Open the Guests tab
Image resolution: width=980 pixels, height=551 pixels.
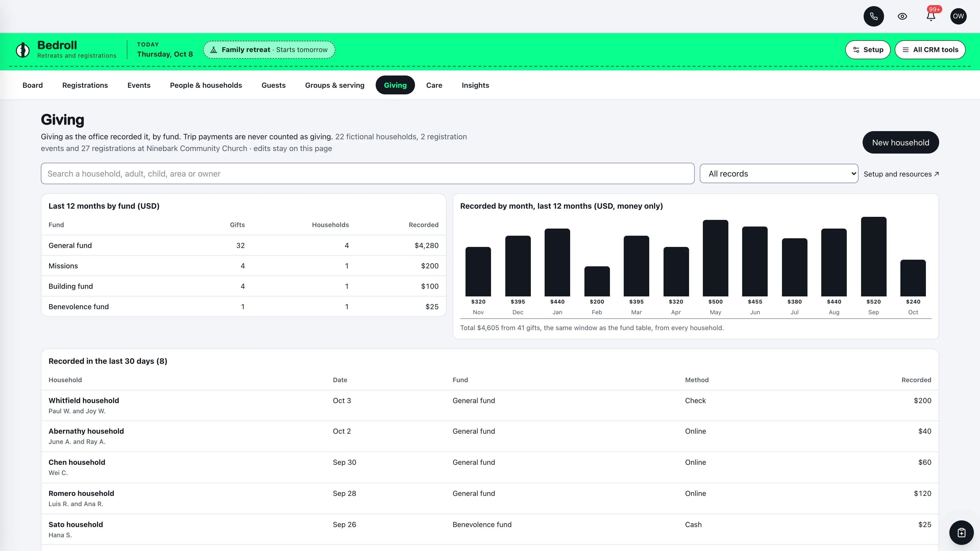274,85
